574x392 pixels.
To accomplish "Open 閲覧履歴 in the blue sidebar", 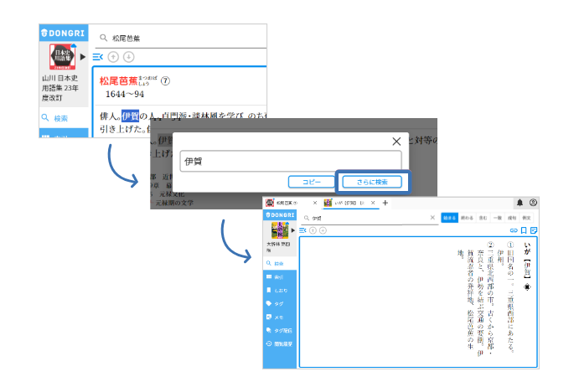I will click(280, 344).
